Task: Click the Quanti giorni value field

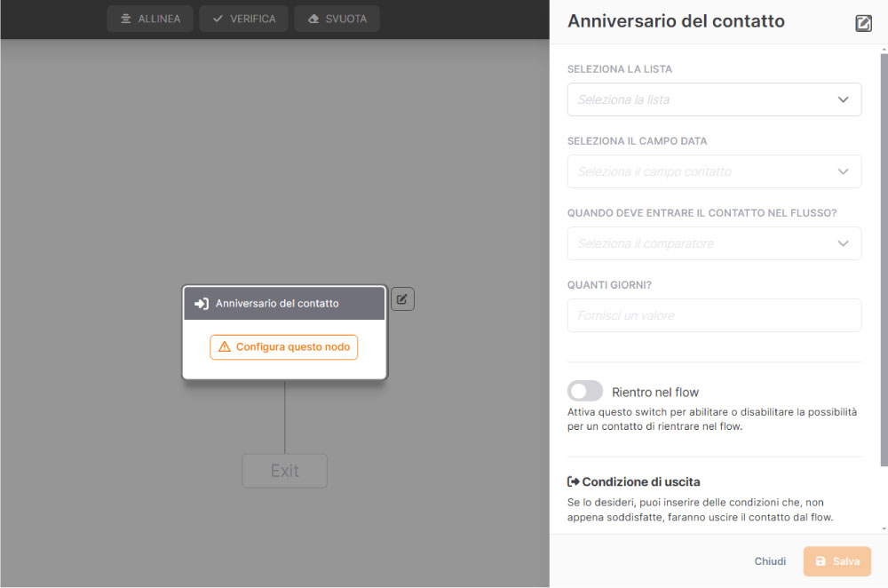Action: click(x=714, y=315)
